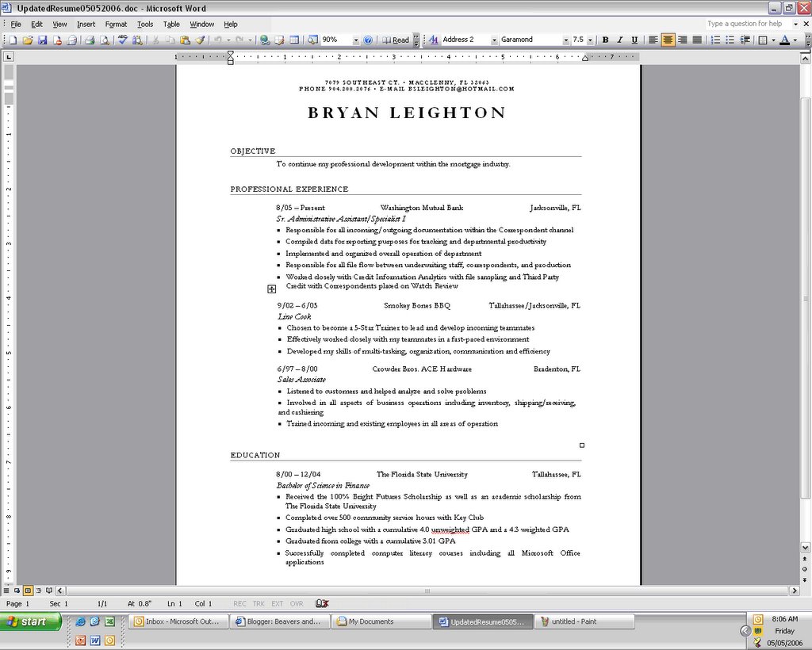Open the Font dropdown showing Garamond
Screen dimensions: 812x650
(x=565, y=40)
